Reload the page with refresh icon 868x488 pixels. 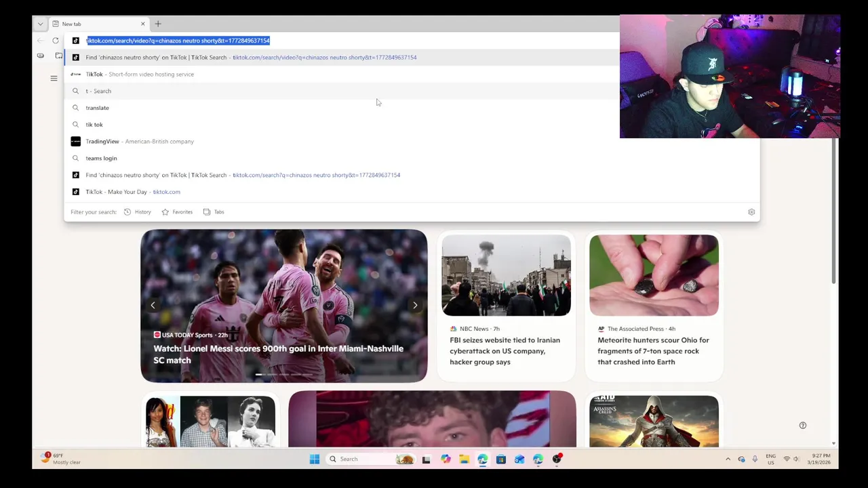[56, 41]
